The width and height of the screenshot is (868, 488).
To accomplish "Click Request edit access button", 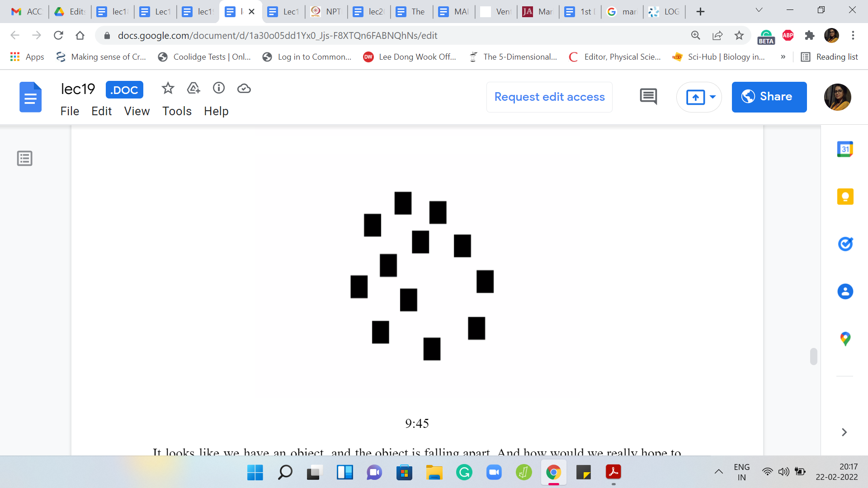I will point(549,97).
